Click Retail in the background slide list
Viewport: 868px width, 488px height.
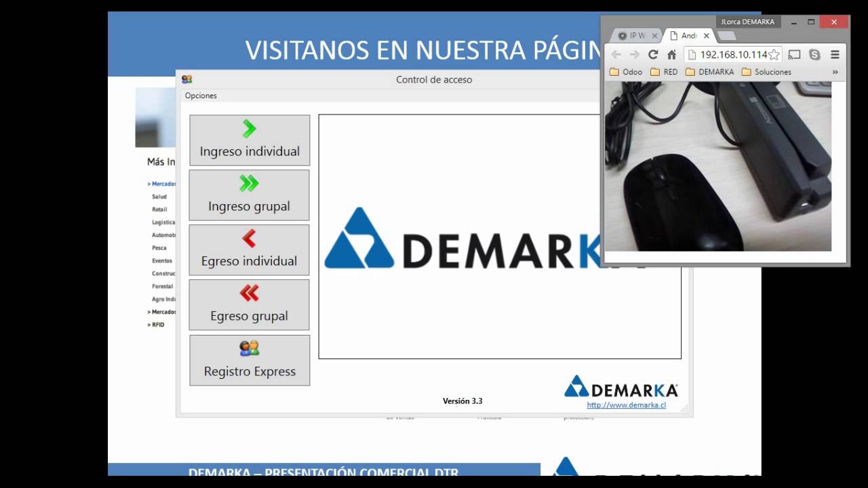(x=159, y=209)
